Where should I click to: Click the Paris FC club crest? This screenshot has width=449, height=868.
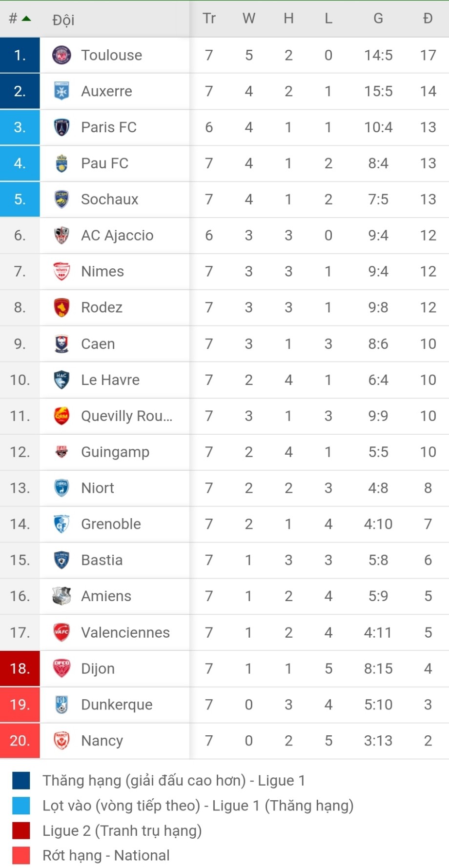(61, 127)
